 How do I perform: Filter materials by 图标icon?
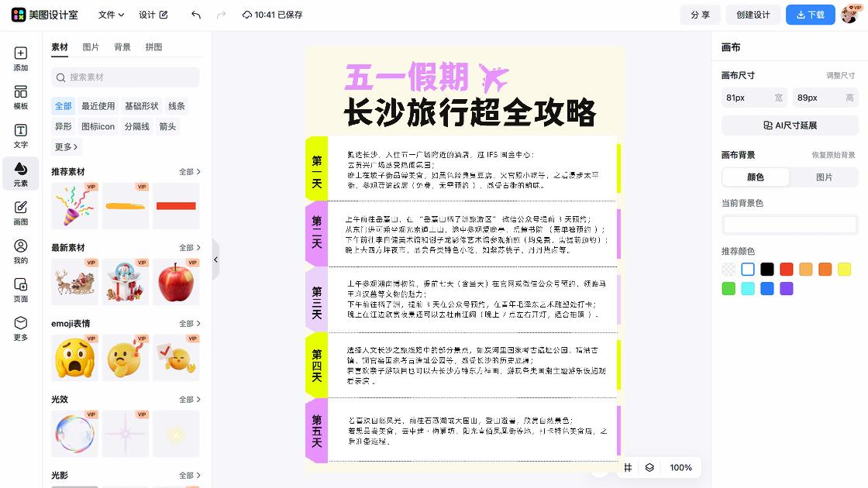[98, 126]
